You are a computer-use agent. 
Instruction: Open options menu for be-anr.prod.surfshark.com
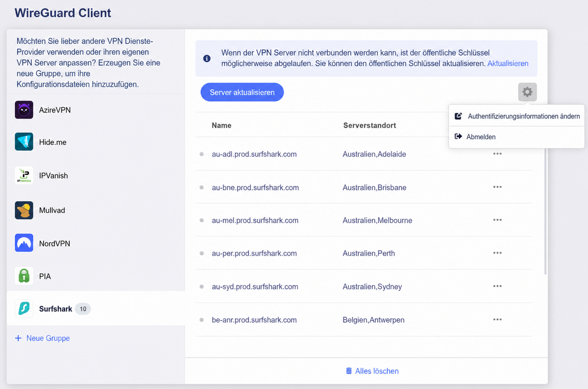[497, 320]
